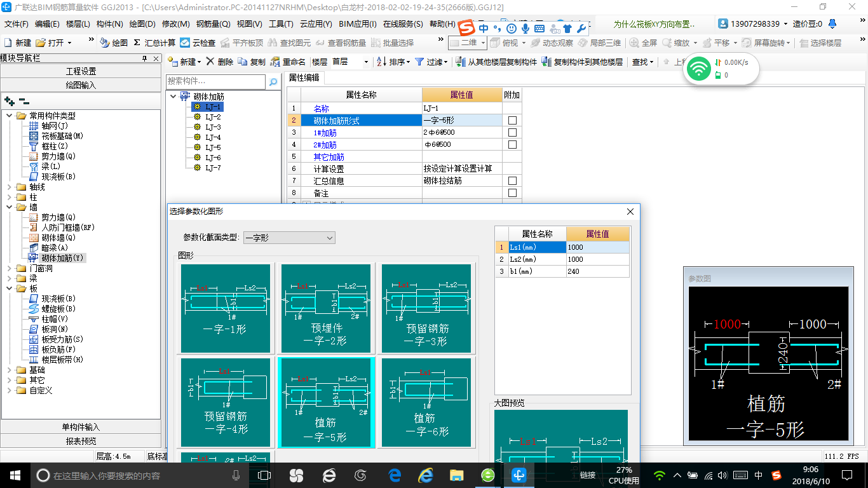The width and height of the screenshot is (868, 488).
Task: Toggle 附加 checkbox for 砌体加筋形式 row
Action: click(512, 120)
